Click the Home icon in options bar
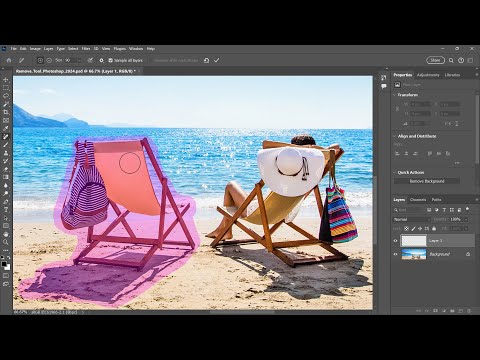This screenshot has height=360, width=480. point(9,60)
